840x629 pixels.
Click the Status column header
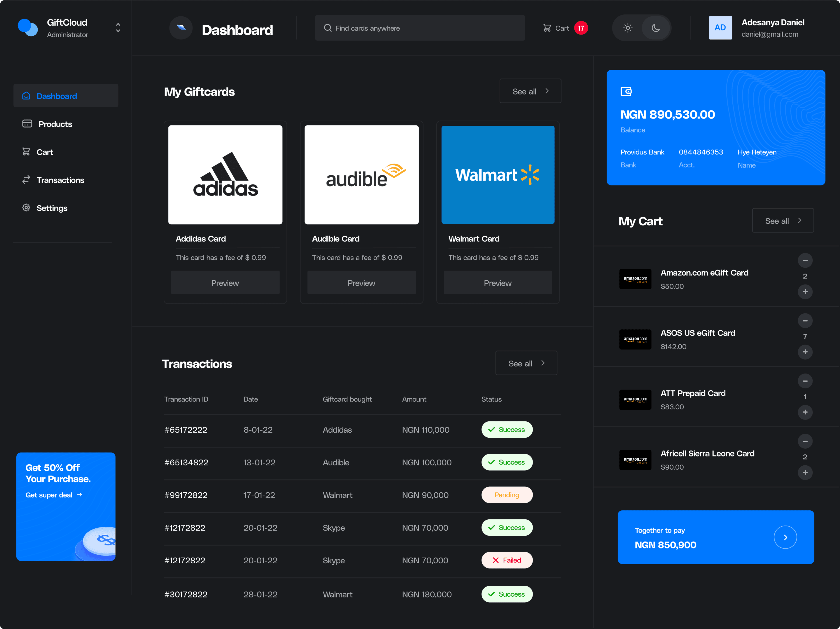(491, 399)
